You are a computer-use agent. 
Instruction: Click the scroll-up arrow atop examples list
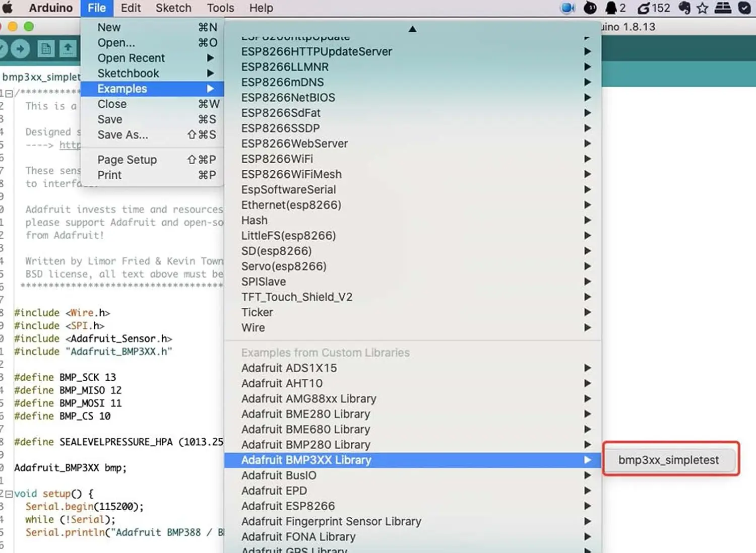point(412,29)
